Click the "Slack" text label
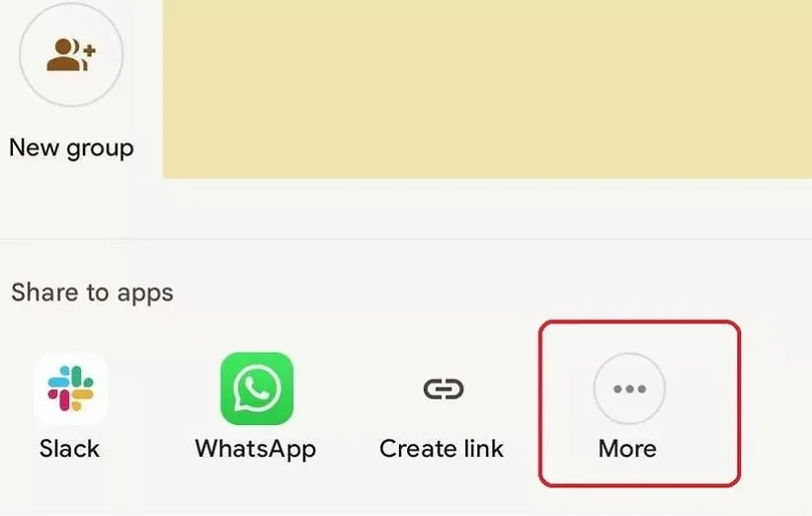This screenshot has height=516, width=812. click(x=69, y=449)
